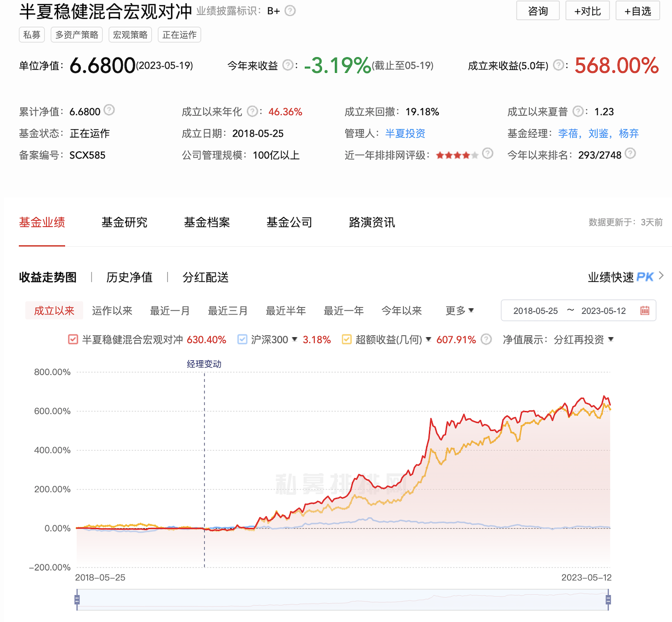The image size is (672, 622).
Task: Click left handle of chart range slider
Action: coord(77,599)
